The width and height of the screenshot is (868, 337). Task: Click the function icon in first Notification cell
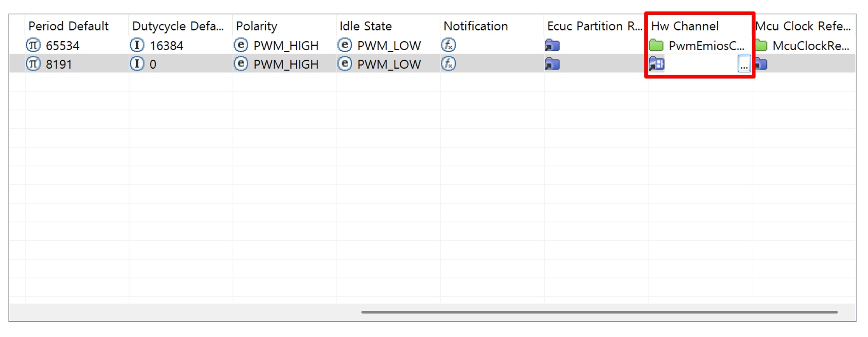pyautogui.click(x=448, y=45)
